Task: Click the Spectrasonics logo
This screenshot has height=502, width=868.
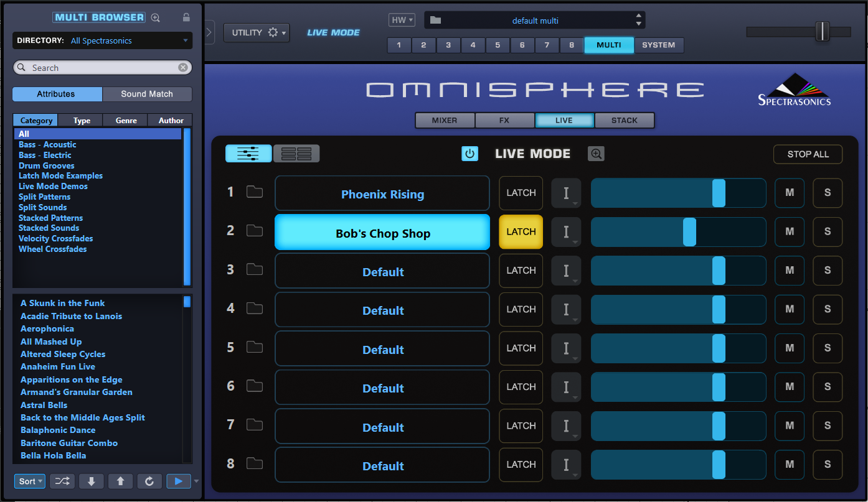Action: (x=794, y=90)
